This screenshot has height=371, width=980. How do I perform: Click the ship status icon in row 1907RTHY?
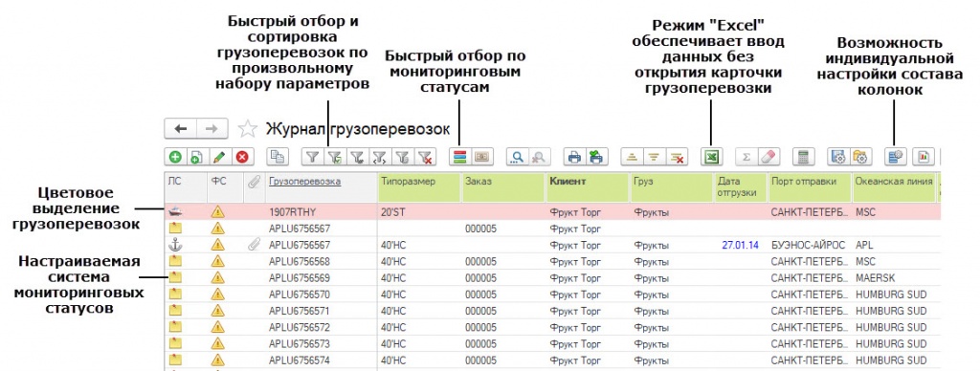tap(175, 212)
